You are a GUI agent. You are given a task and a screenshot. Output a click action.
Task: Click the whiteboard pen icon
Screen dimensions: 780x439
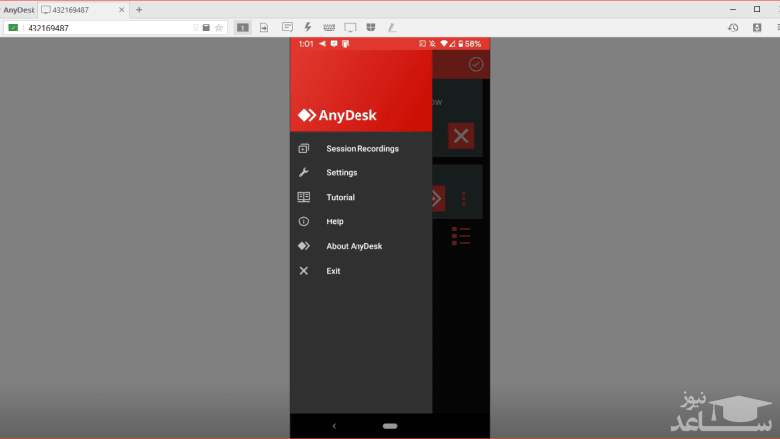tap(392, 27)
